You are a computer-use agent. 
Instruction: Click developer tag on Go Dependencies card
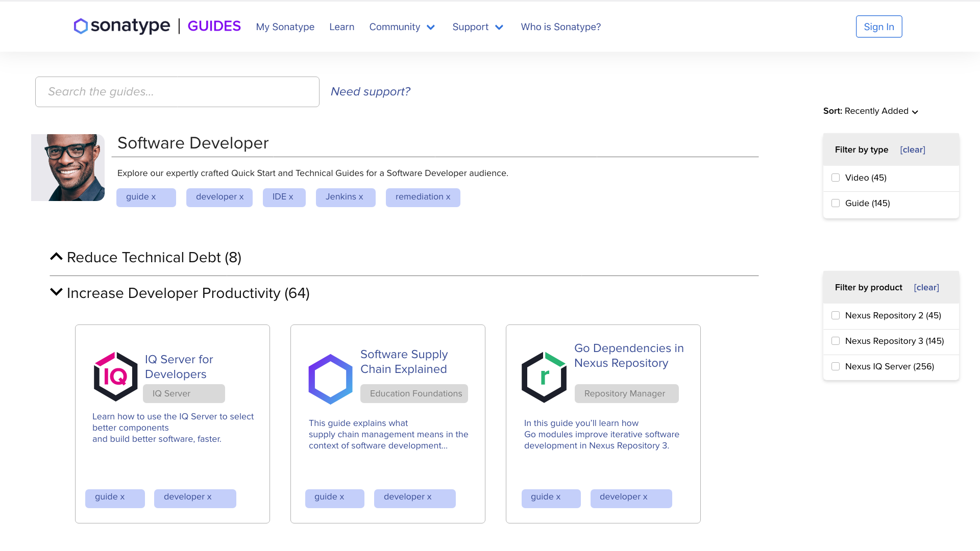point(631,498)
